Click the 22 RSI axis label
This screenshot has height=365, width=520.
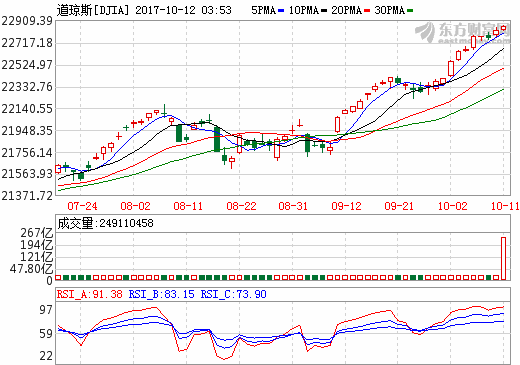click(46, 356)
